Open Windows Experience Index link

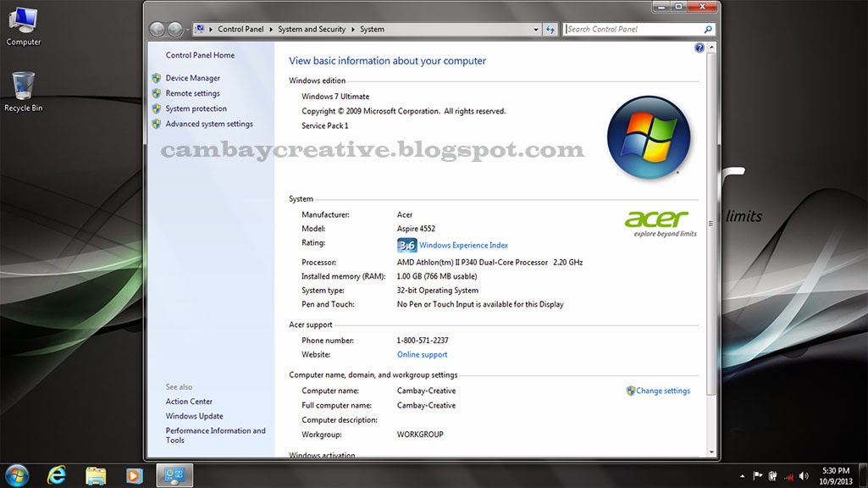pos(463,246)
